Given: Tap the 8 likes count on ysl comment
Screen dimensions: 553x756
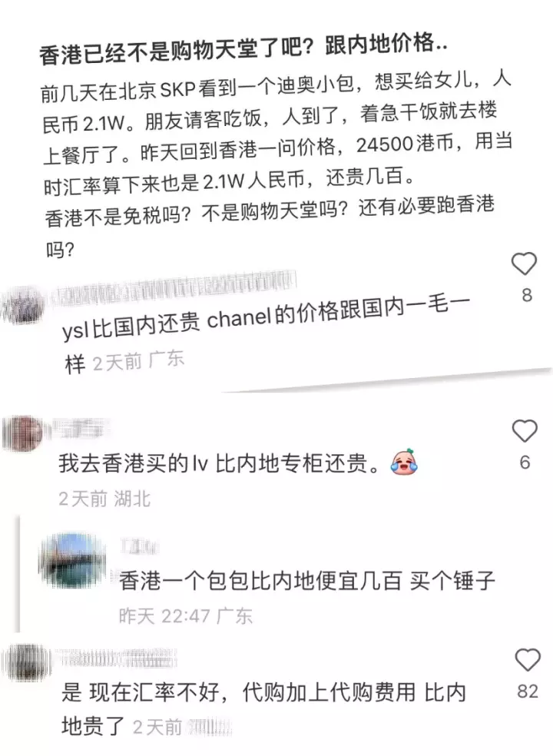Looking at the screenshot, I should click(526, 294).
